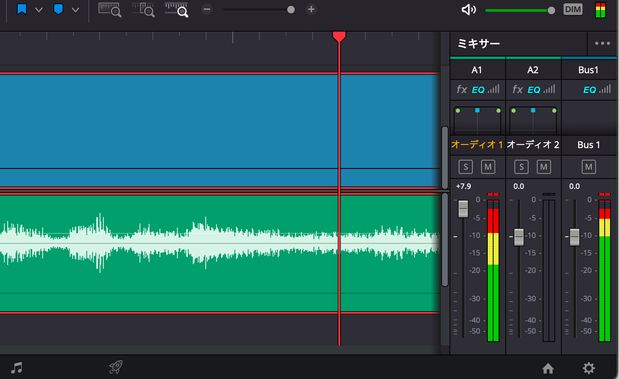619x379 pixels.
Task: Select the blue video clip
Action: [x=219, y=130]
